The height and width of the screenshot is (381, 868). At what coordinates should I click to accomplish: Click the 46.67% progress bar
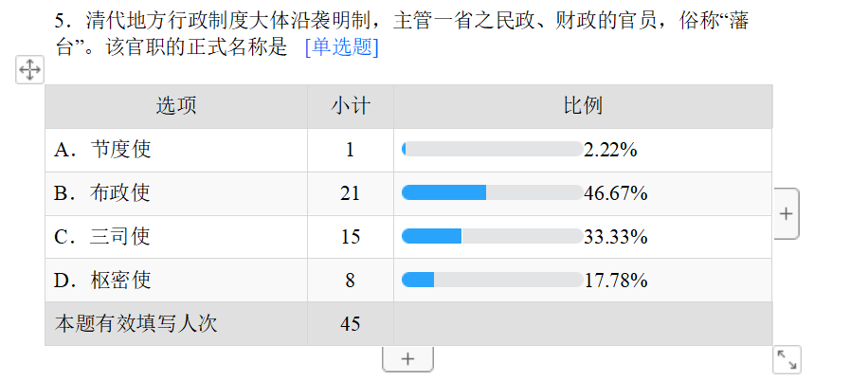492,192
